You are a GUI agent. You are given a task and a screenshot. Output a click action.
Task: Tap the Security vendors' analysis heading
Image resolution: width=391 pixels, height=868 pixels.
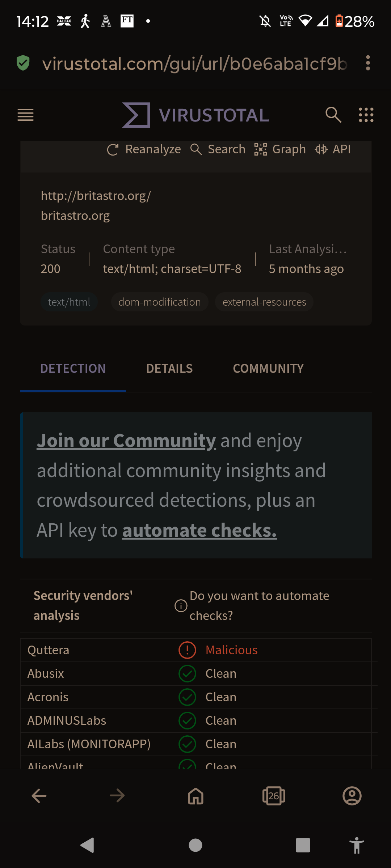(x=83, y=605)
